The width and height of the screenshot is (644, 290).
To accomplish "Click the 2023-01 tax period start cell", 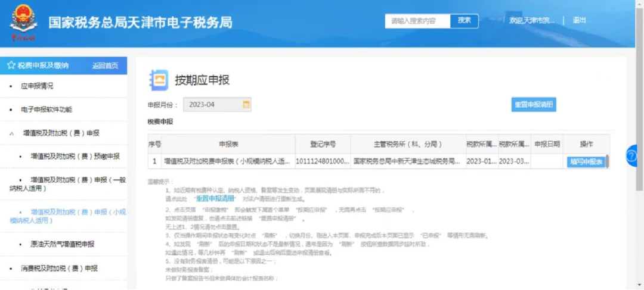I will tap(482, 161).
